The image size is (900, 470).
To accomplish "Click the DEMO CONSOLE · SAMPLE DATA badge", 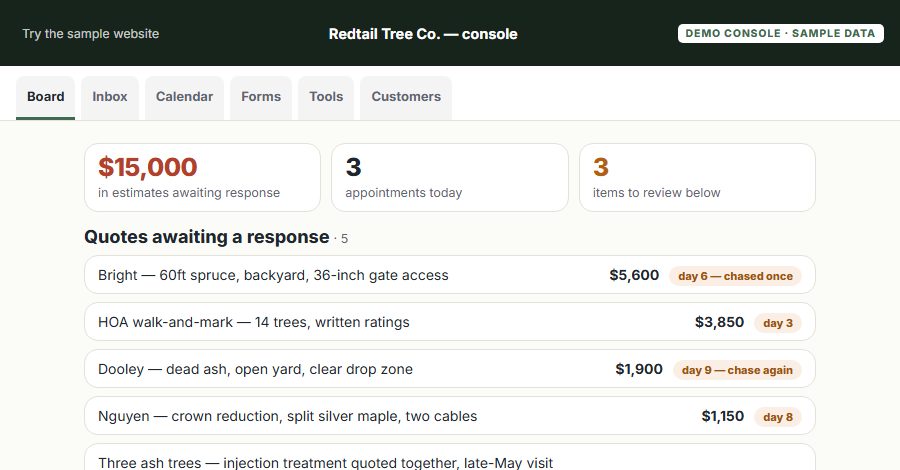I will point(781,33).
